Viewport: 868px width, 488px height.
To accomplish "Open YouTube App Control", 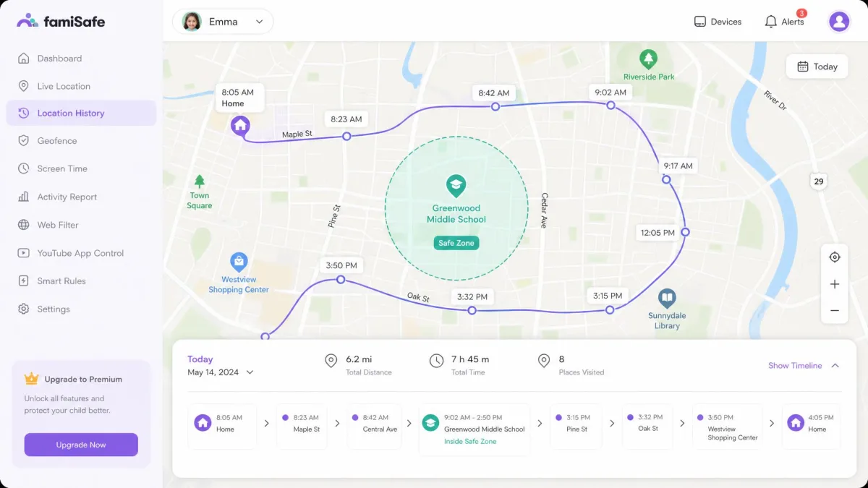I will [81, 253].
